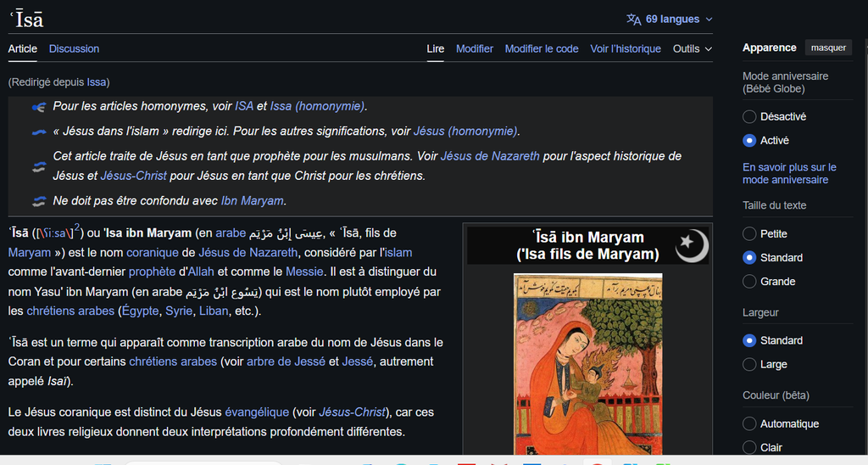868x465 pixels.
Task: Select the Lire tab
Action: [435, 48]
